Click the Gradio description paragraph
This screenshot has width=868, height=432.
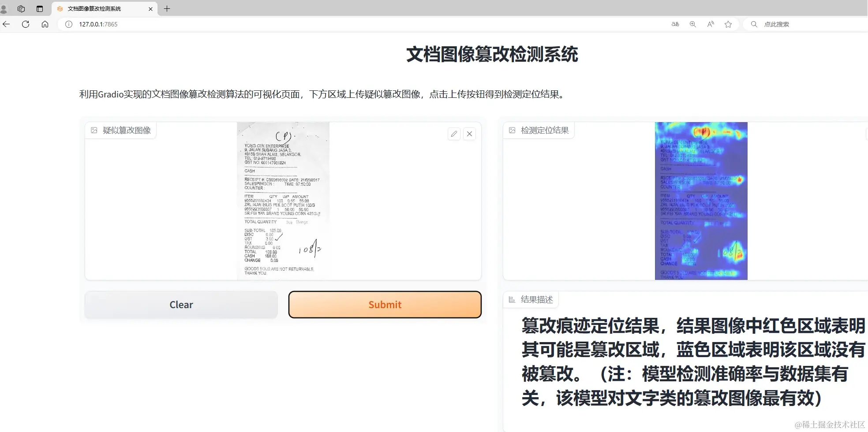pos(323,94)
